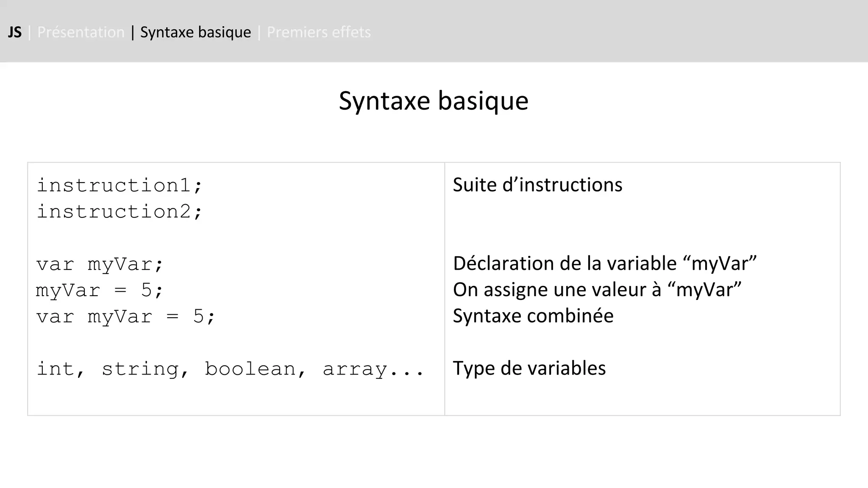Click the code line 'myVar = 5;'
868x488 pixels.
click(100, 291)
